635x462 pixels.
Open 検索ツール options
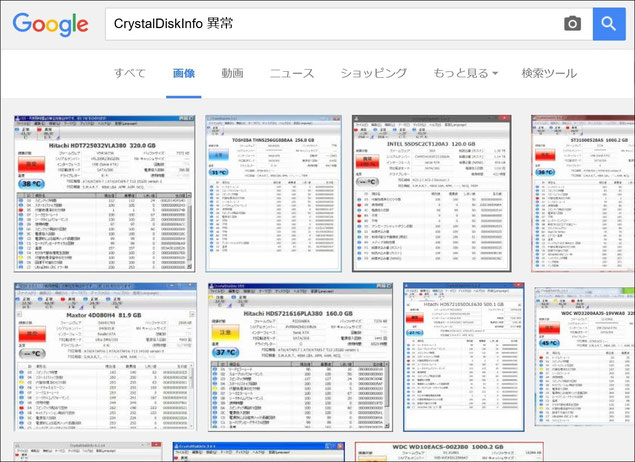[x=549, y=73]
